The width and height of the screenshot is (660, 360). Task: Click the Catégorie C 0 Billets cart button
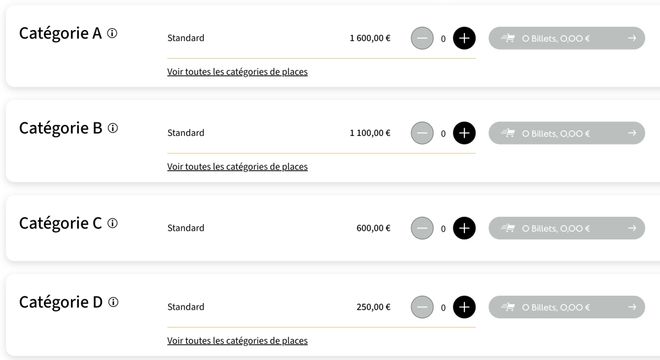[x=567, y=228]
